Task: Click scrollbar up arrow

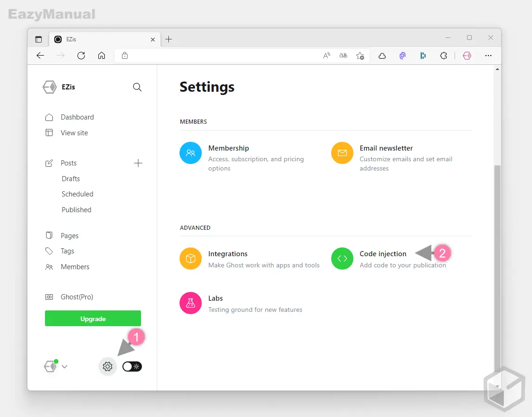Action: point(497,69)
